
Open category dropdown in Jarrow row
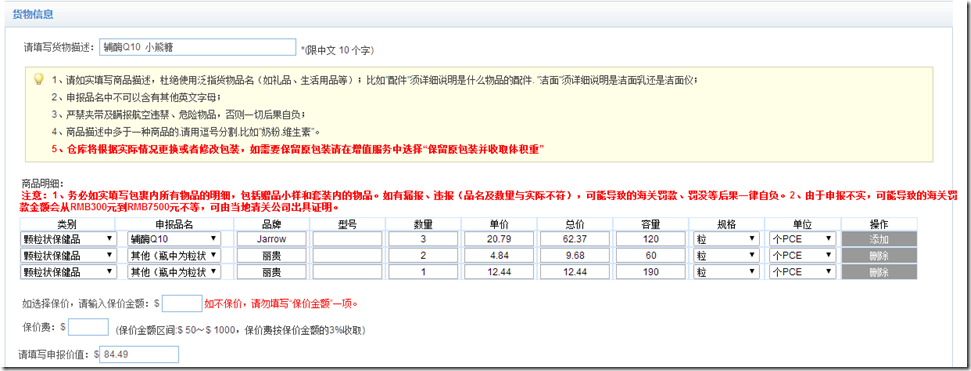(x=68, y=238)
